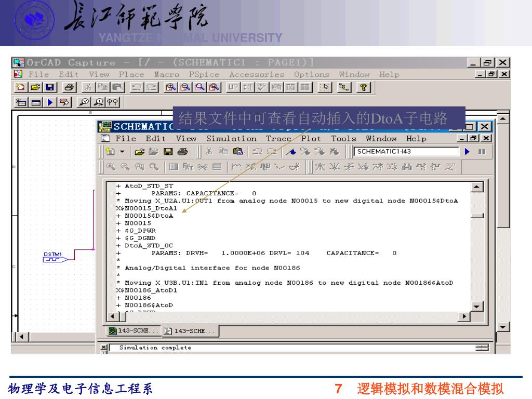Open the Trace menu in the PSpice window
This screenshot has height=399, width=532.
(278, 138)
